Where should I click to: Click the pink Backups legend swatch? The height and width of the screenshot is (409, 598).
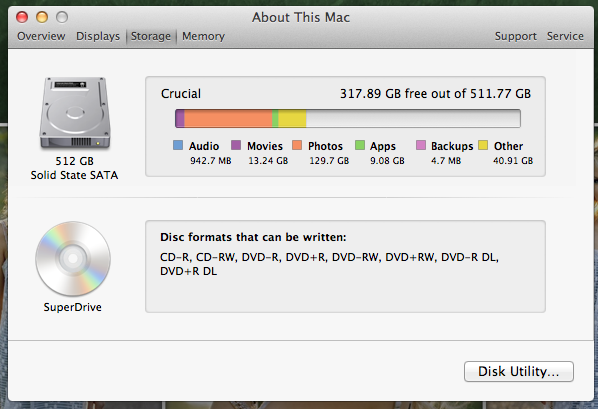coord(421,145)
